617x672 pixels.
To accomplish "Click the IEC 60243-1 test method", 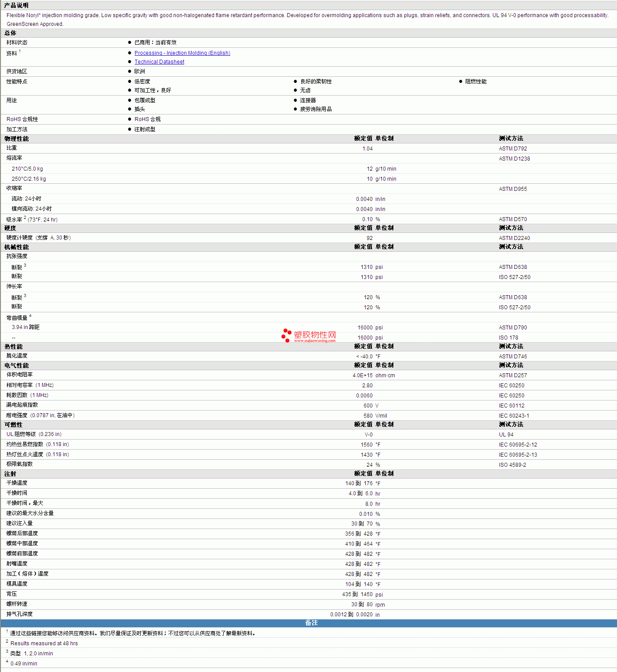I will pos(514,416).
